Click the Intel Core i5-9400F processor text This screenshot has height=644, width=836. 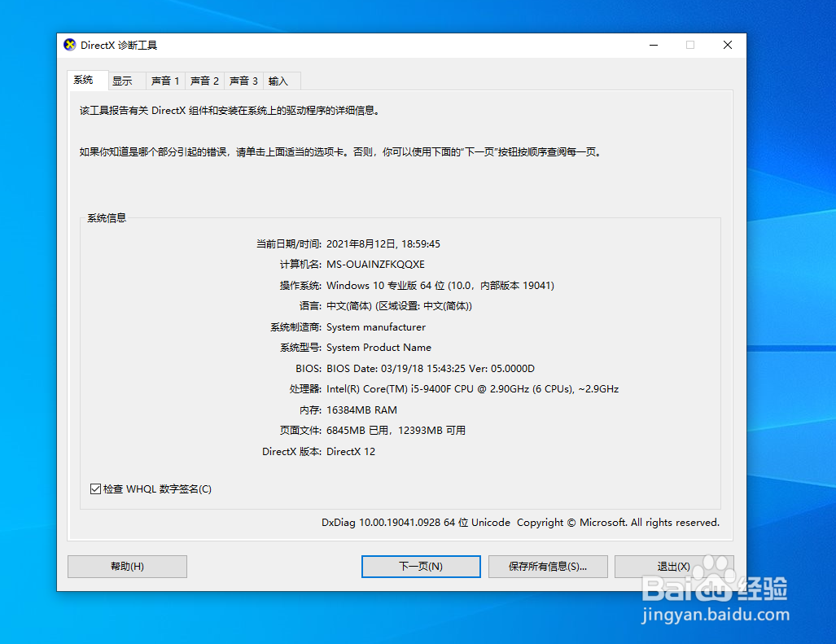coord(472,389)
